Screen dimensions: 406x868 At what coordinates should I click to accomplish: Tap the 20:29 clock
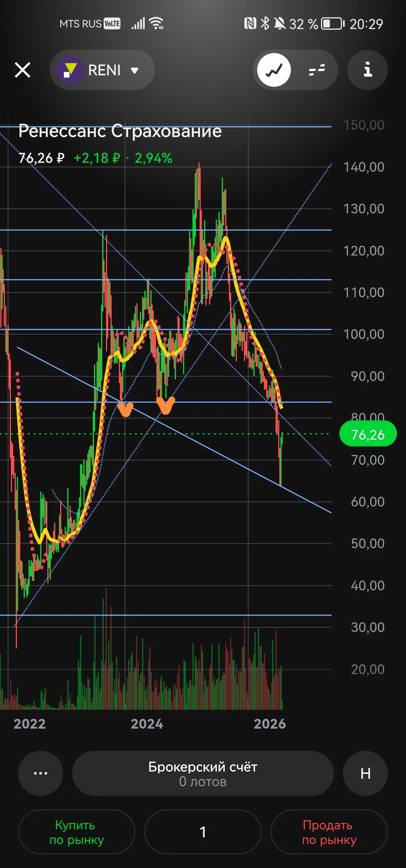click(367, 24)
